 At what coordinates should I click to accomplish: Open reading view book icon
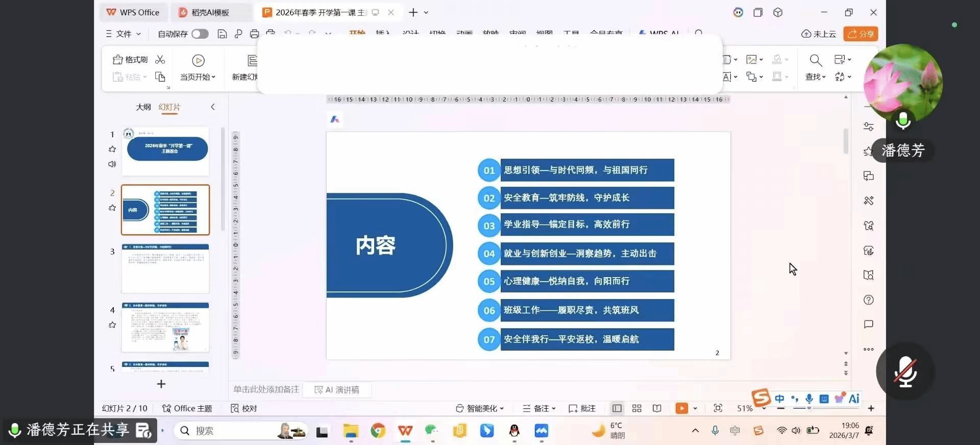[x=657, y=408]
